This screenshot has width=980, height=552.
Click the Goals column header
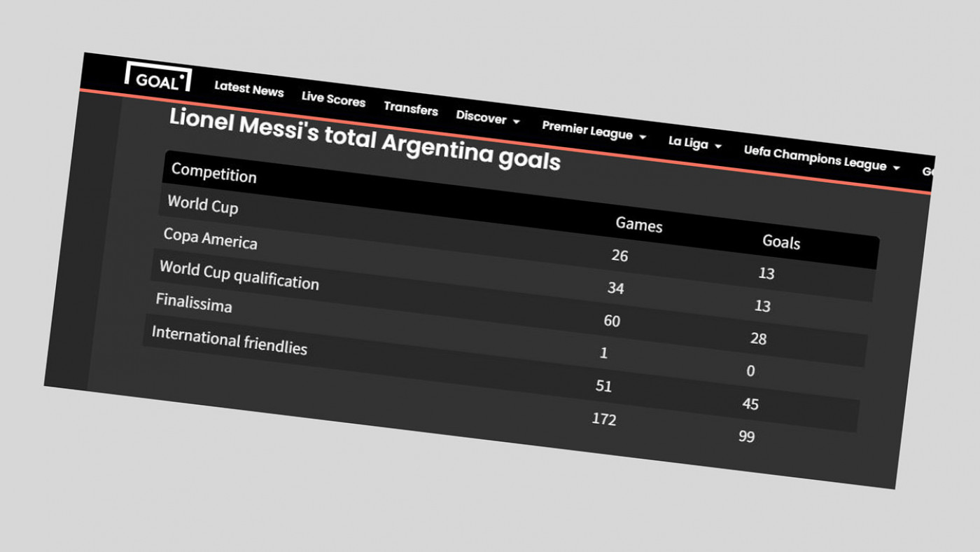[x=780, y=242]
